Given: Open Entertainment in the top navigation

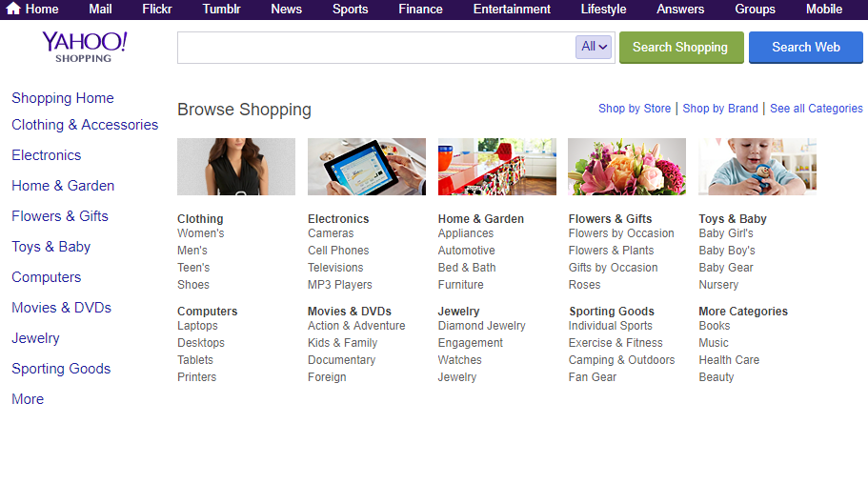Looking at the screenshot, I should 512,9.
